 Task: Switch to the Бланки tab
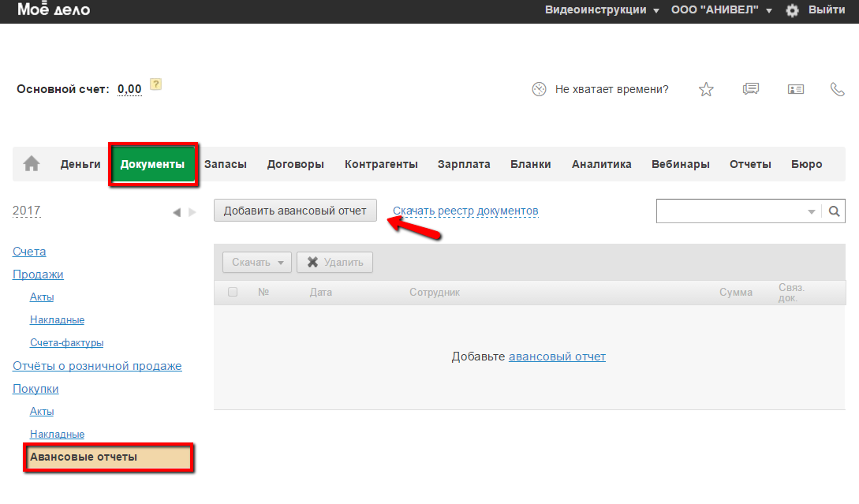[x=531, y=164]
